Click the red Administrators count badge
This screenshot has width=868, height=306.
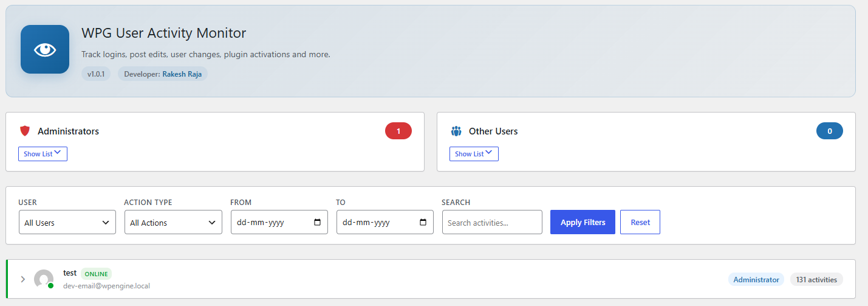point(398,131)
